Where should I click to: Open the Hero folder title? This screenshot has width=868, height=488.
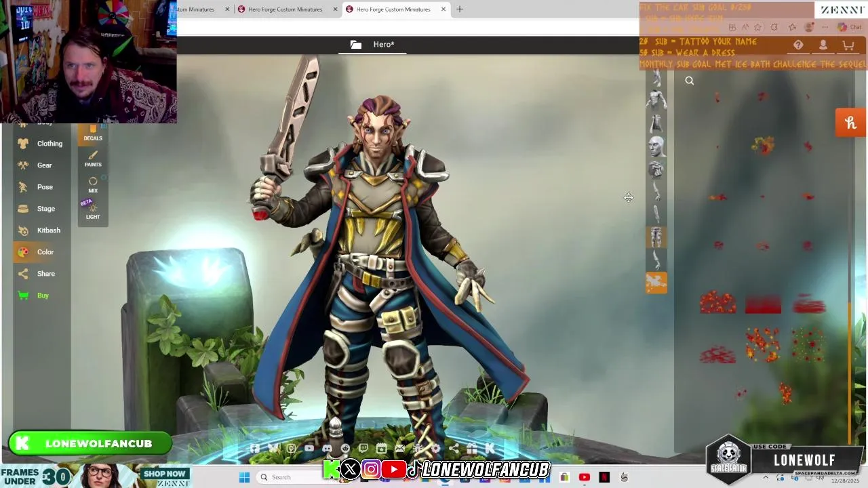pyautogui.click(x=373, y=45)
